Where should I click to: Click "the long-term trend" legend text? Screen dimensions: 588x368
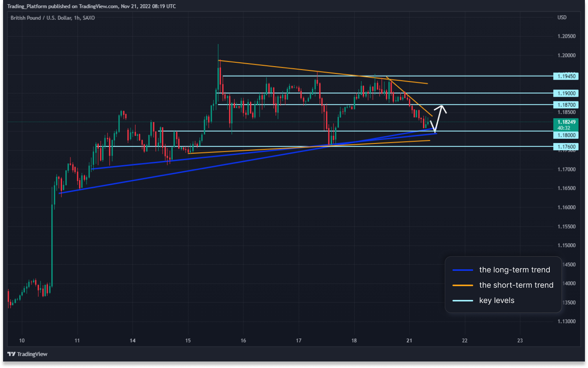[x=514, y=270]
